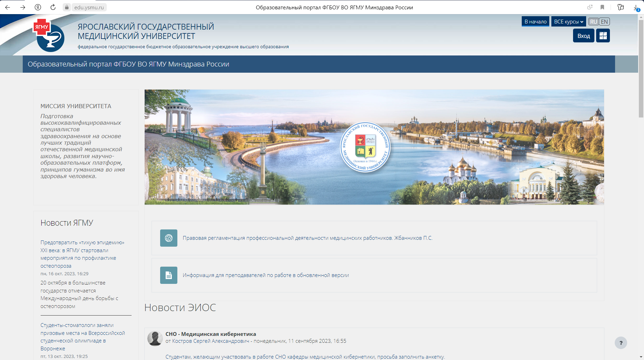The image size is (644, 360).
Task: Click the ЯРОСЛАВСКИЙ ГОСУДАРСТВЕННЫЙ МЕДИЦИНСКИЙ УНИВЕРСИТЕТ title
Action: [x=146, y=31]
